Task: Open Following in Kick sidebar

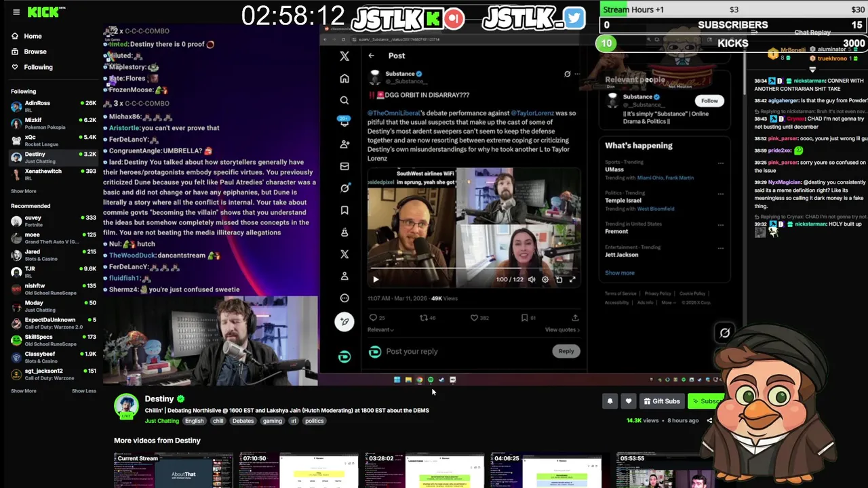Action: coord(33,67)
